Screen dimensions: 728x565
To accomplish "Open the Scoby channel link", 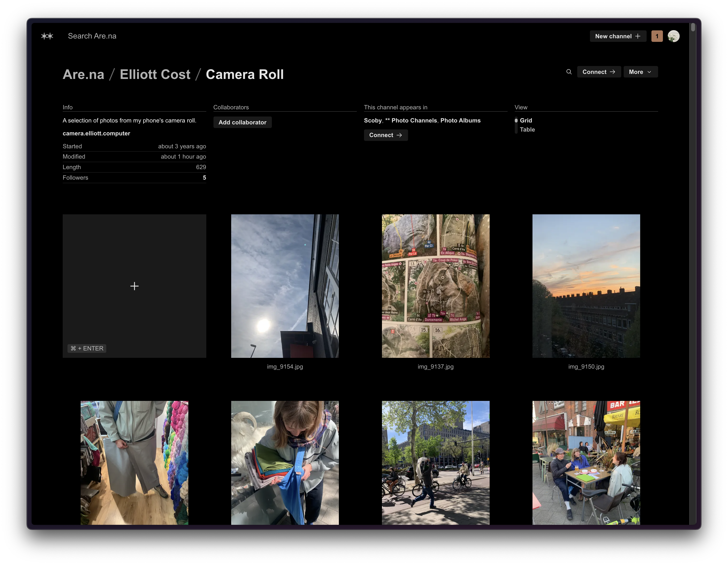I will (373, 120).
